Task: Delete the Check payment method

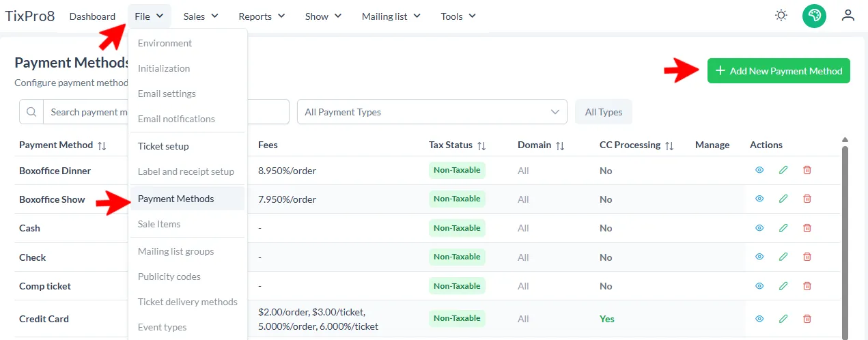Action: [x=807, y=257]
